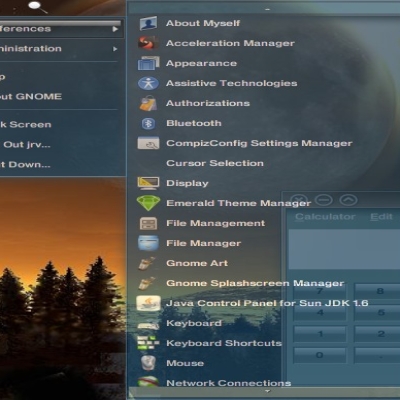Screen dimensions: 400x400
Task: Click scroll-down arrow at bottom of list
Action: [267, 391]
